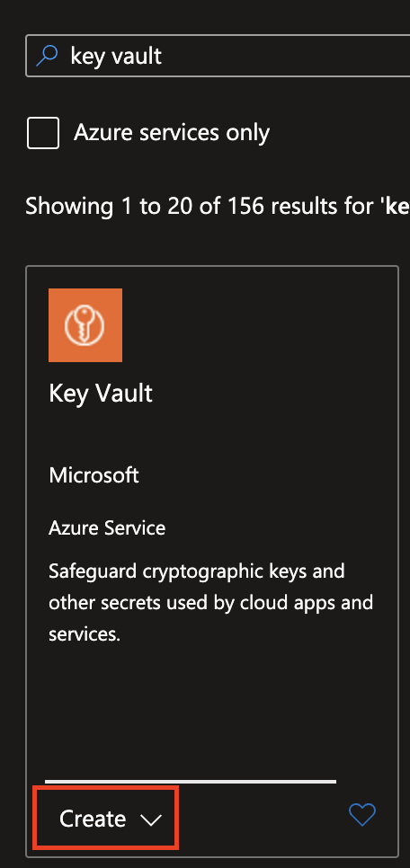Open the Key Vault title link

coord(101,393)
